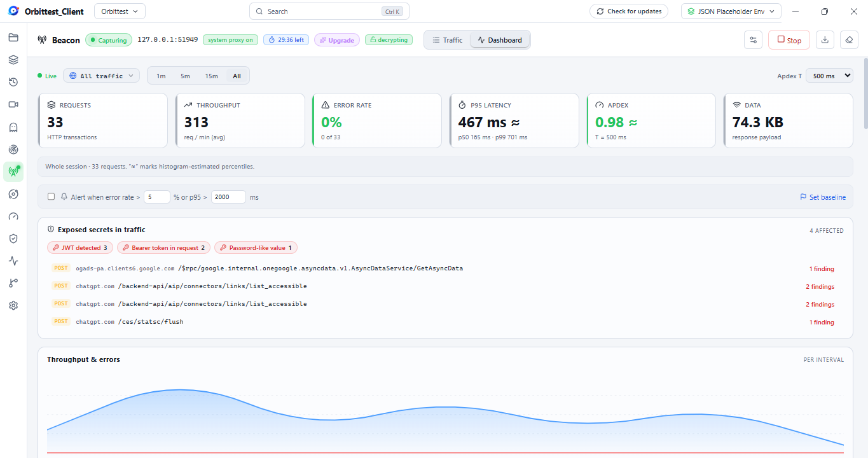Click the flag icon on Set baseline
868x458 pixels.
(x=803, y=197)
